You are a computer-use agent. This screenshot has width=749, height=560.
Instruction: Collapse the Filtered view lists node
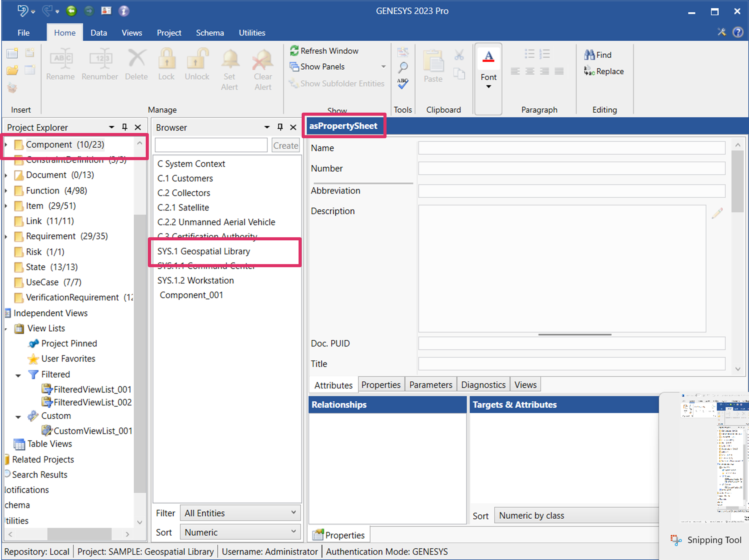(x=18, y=375)
